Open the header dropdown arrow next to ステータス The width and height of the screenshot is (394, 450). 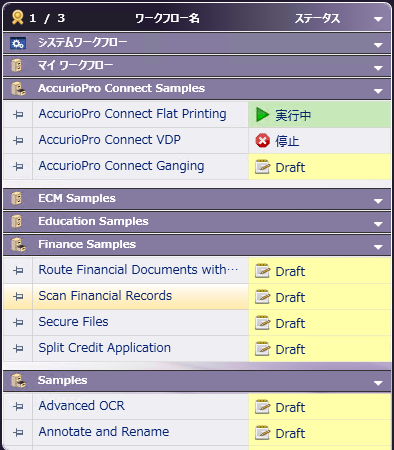[x=378, y=19]
